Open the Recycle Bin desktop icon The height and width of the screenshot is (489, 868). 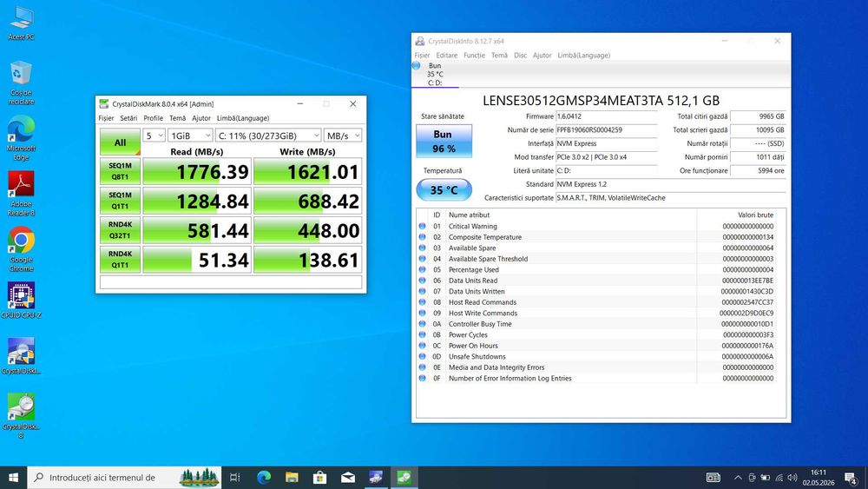21,83
